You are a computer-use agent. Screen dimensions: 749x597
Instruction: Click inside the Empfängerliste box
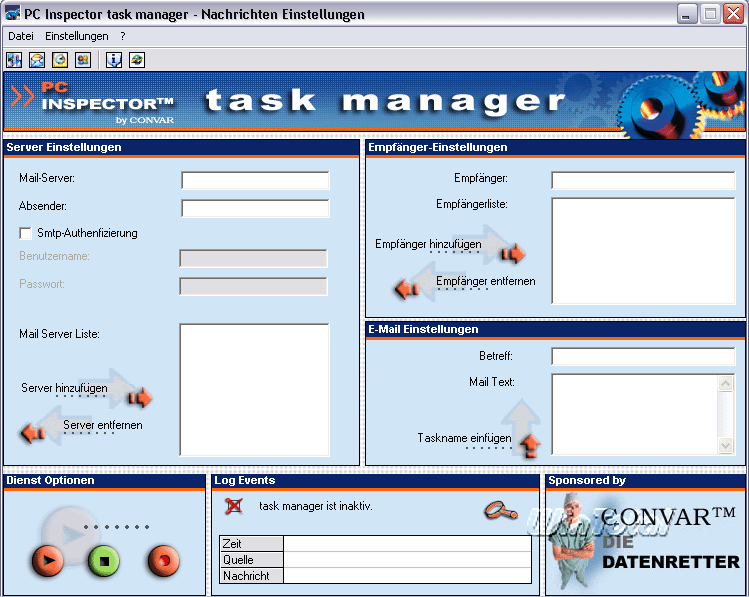(643, 251)
